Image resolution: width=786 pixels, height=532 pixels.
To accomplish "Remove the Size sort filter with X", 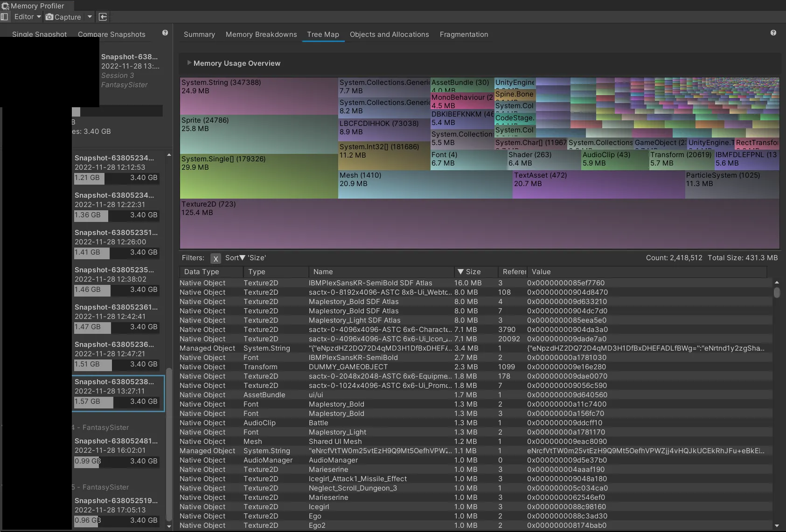I will coord(216,258).
